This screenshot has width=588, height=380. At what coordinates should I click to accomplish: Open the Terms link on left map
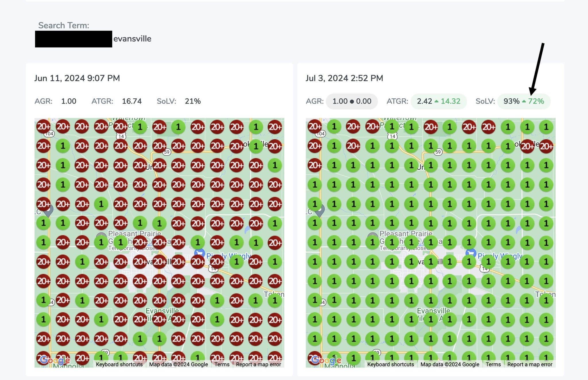222,364
